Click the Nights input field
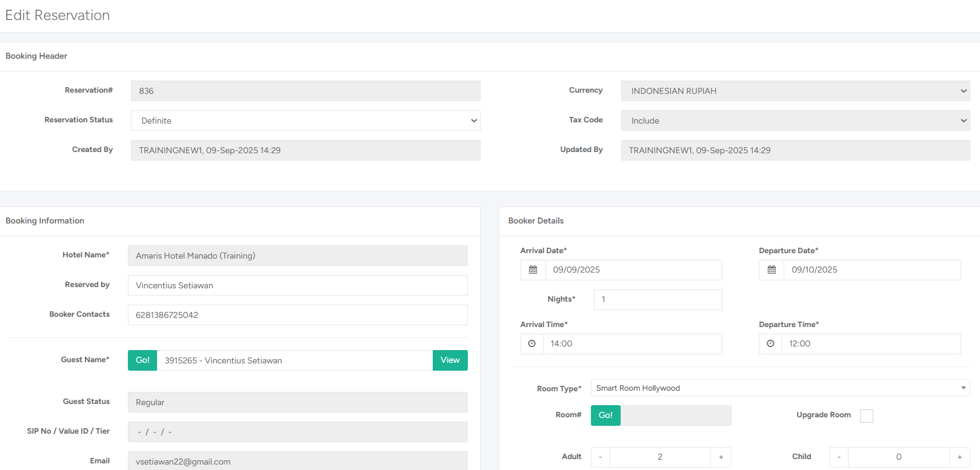The width and height of the screenshot is (980, 470). coord(658,300)
